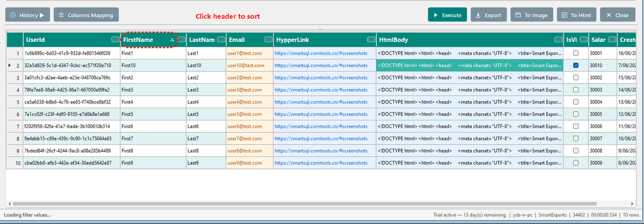Click email user10@test.com
The image size is (644, 224).
tap(246, 65)
